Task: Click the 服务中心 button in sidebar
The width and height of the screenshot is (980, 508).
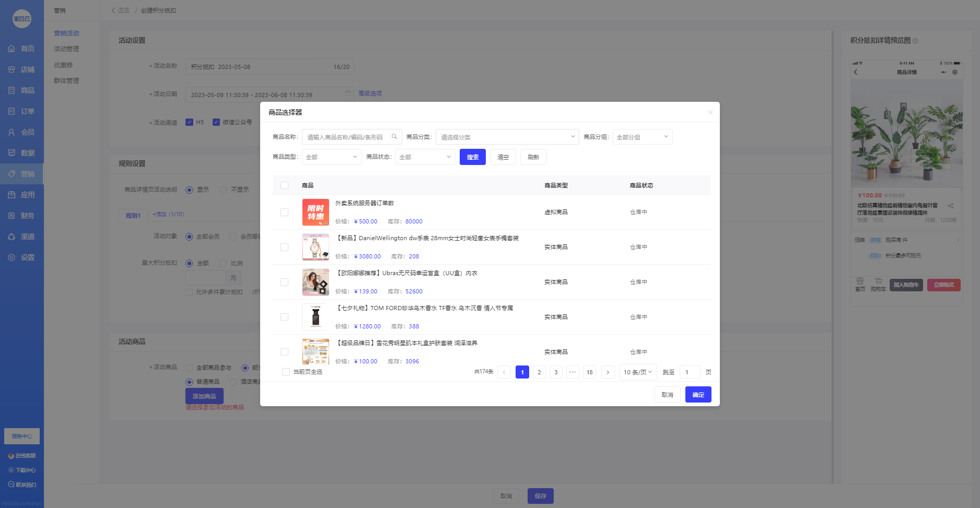Action: click(x=22, y=436)
